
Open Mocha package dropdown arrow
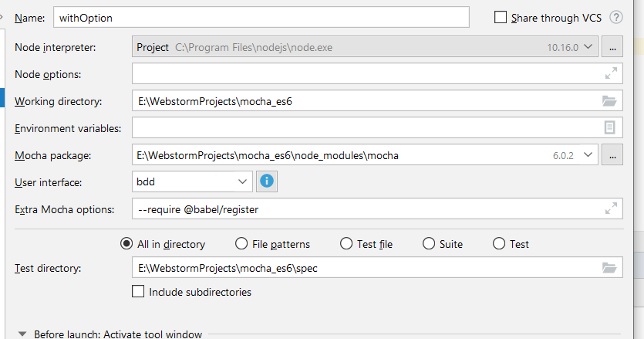(x=588, y=154)
